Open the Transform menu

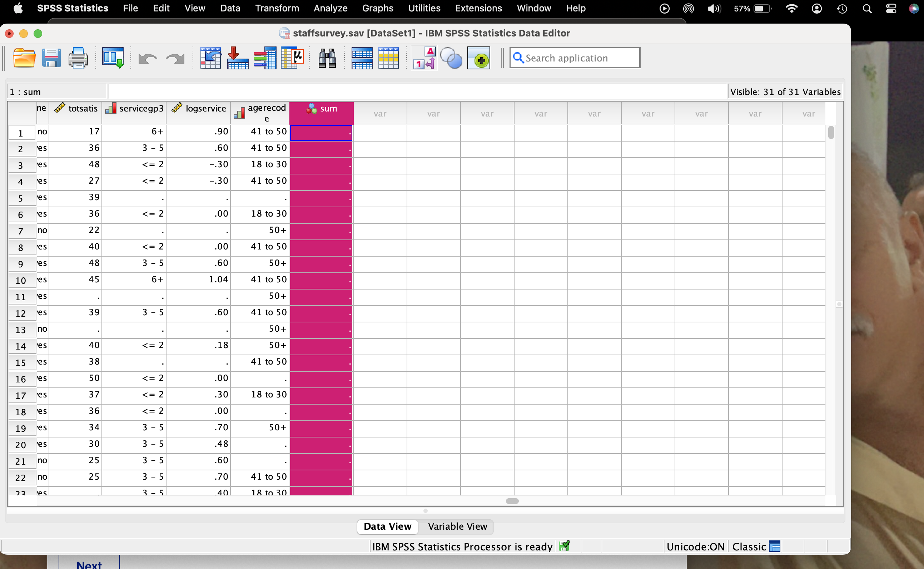(x=277, y=8)
